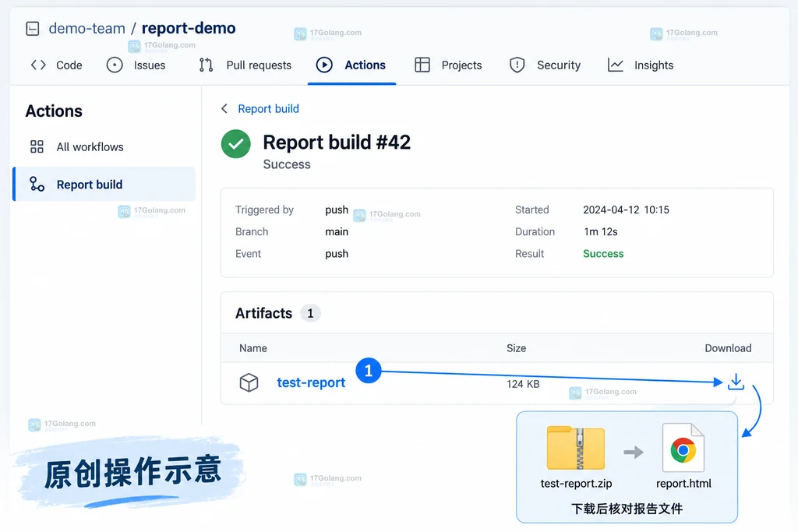
Task: Click the Name column header
Action: tap(253, 348)
